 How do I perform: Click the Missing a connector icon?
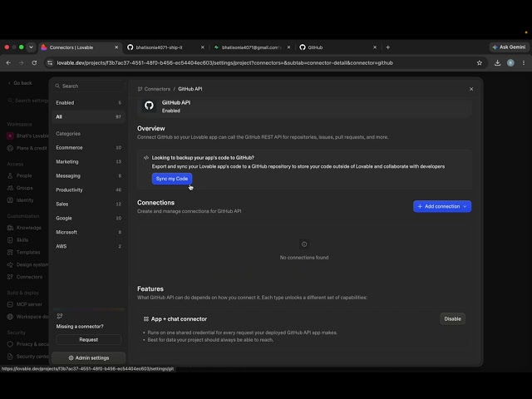tap(60, 316)
